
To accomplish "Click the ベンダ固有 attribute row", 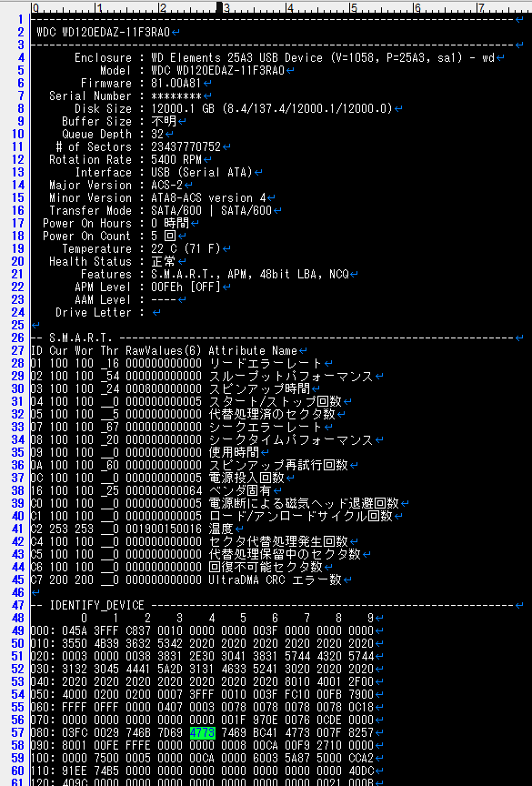I will (151, 490).
